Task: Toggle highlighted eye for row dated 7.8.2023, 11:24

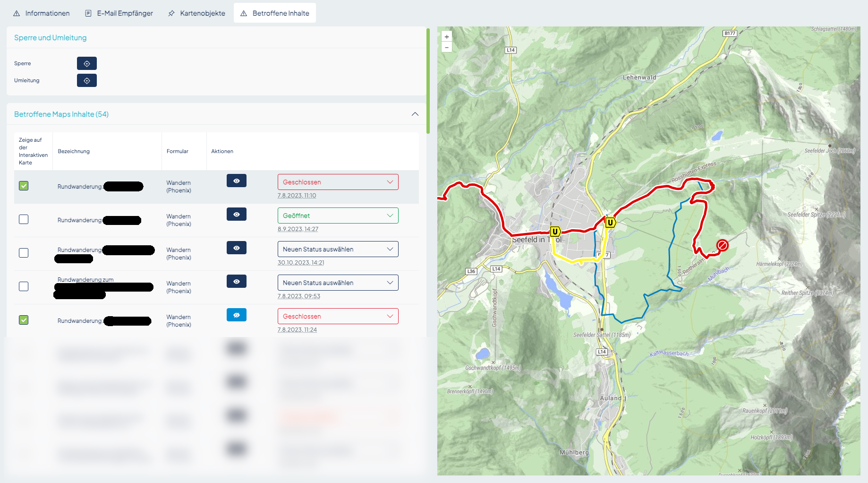Action: [x=237, y=315]
